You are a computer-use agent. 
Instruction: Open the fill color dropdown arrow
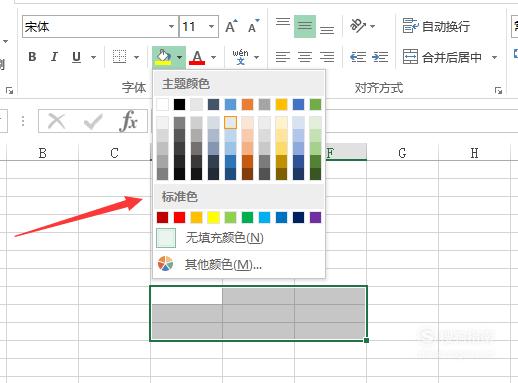pos(180,57)
